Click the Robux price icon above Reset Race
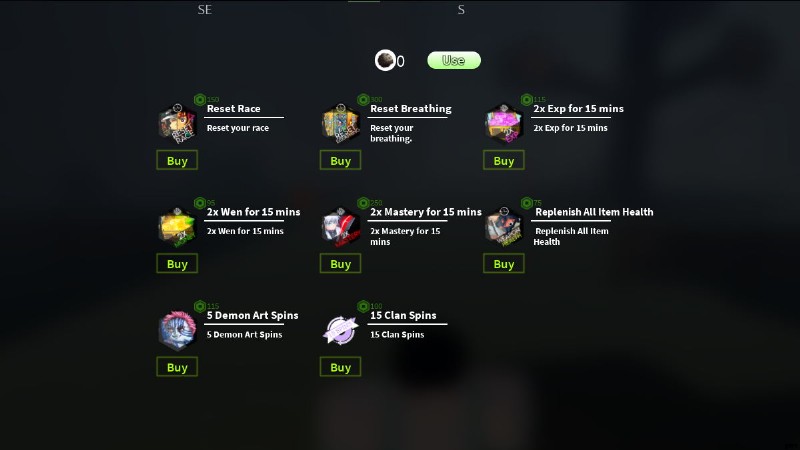The image size is (800, 450). [200, 99]
